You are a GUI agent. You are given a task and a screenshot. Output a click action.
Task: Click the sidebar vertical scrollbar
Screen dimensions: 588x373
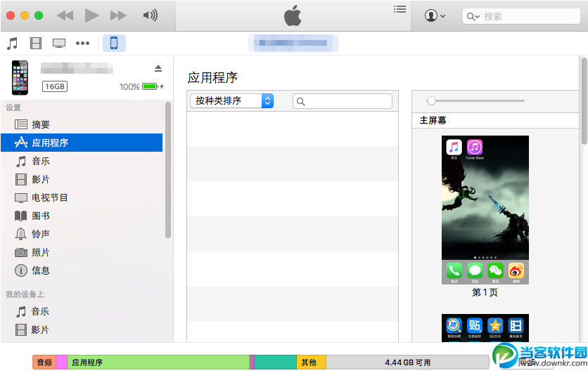pyautogui.click(x=168, y=170)
